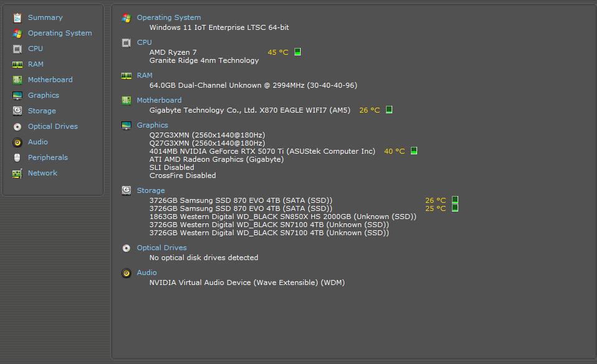
Task: Open the Summary section in sidebar
Action: coord(45,17)
